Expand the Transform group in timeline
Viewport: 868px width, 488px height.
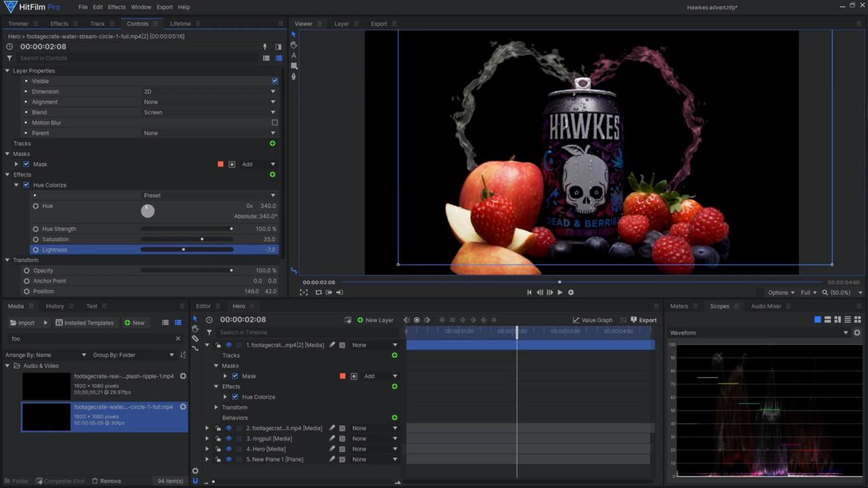(x=216, y=407)
